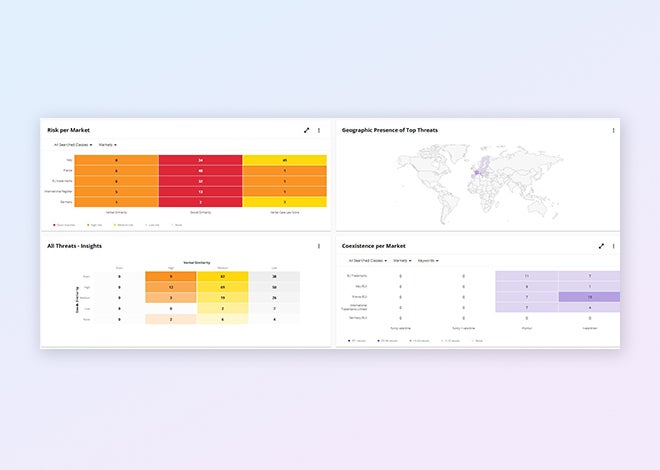
Task: Toggle the High risk legend item under Risk per Market
Action: [x=95, y=225]
